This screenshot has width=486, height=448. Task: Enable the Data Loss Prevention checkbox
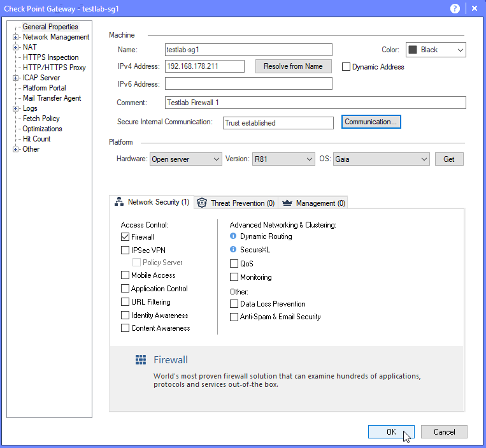click(234, 303)
